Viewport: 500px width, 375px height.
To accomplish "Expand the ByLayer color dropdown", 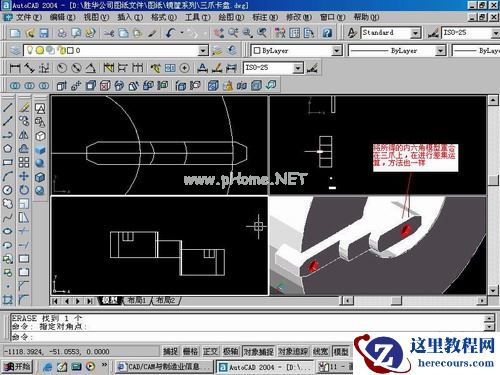I will [337, 51].
